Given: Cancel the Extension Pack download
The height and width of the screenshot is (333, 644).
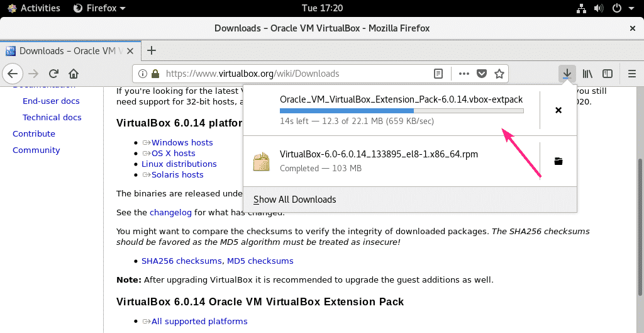Looking at the screenshot, I should (558, 110).
